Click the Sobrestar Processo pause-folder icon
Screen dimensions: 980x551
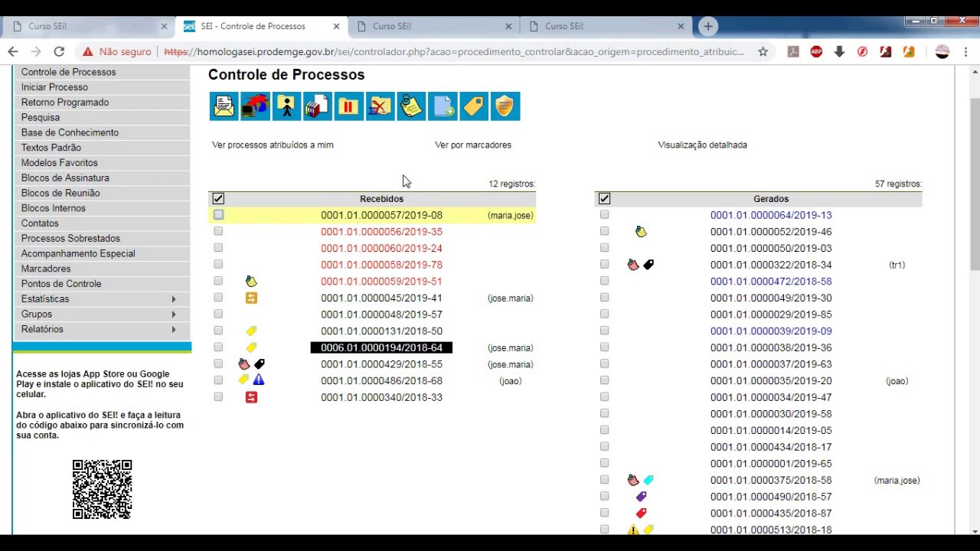tap(349, 106)
